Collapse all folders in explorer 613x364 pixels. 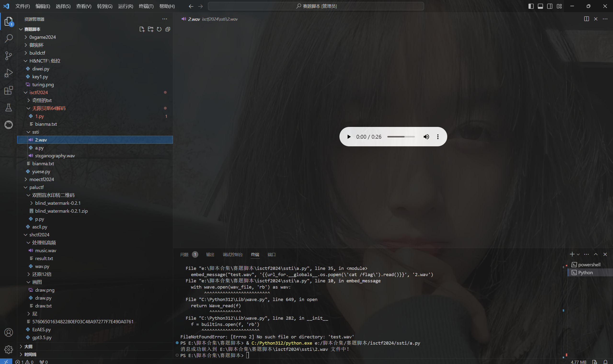pyautogui.click(x=168, y=29)
